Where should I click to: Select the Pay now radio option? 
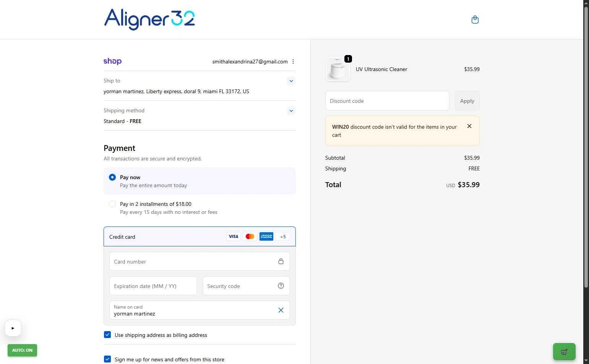coord(112,177)
